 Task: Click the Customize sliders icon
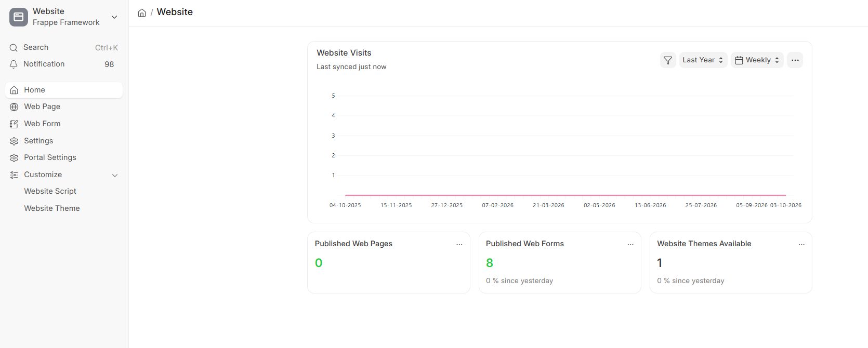click(14, 175)
